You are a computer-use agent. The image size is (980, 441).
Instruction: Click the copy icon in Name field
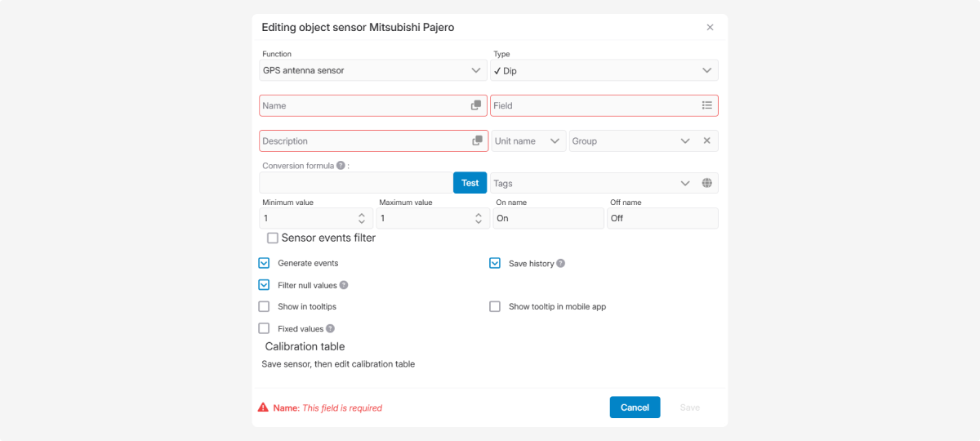(x=476, y=105)
